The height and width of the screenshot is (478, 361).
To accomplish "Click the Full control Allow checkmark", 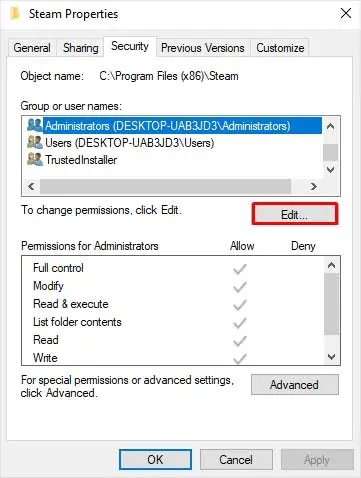I will click(x=240, y=269).
